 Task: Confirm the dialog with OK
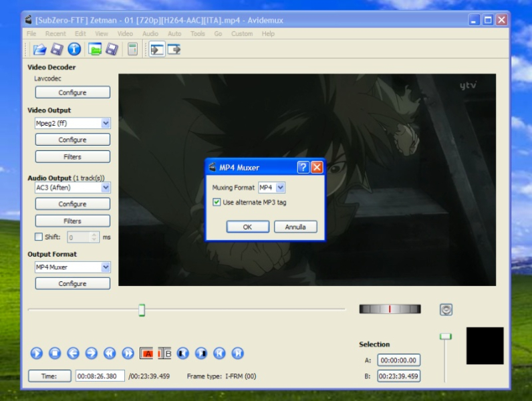pos(247,227)
